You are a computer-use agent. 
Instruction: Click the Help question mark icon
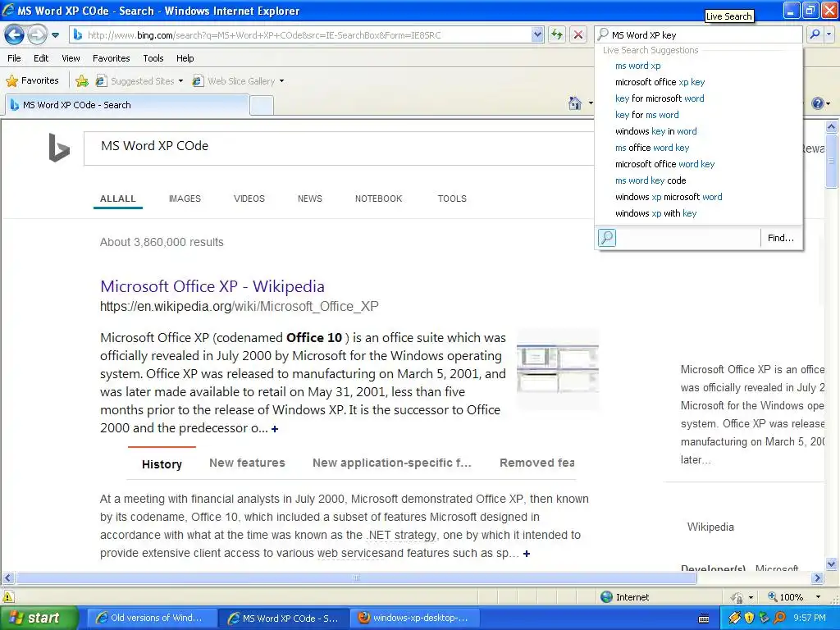click(818, 103)
